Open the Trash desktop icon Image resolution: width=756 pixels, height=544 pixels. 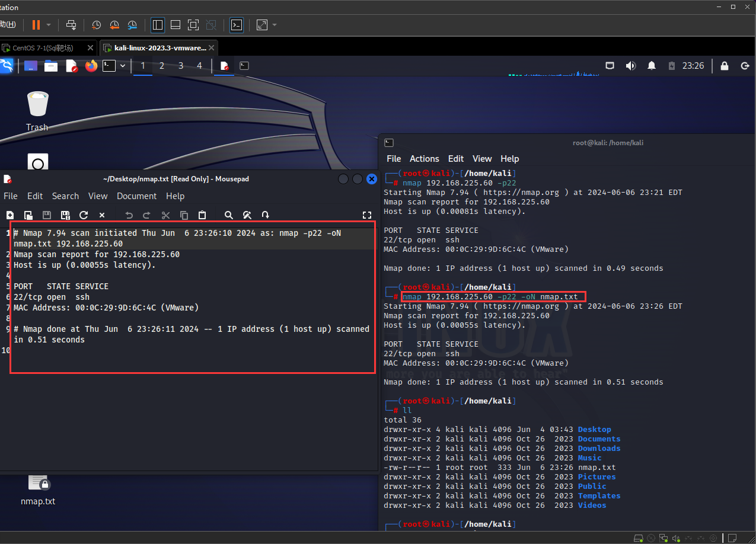[37, 111]
